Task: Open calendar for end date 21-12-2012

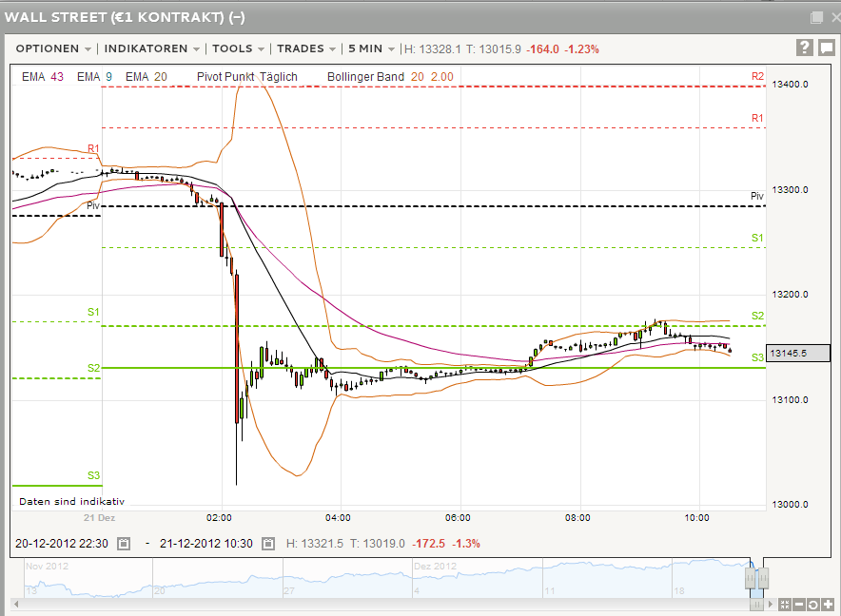Action: click(x=267, y=544)
